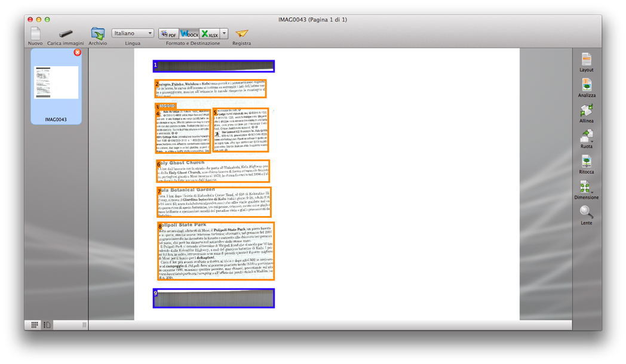
Task: Click the Nuovo new document icon
Action: 35,34
